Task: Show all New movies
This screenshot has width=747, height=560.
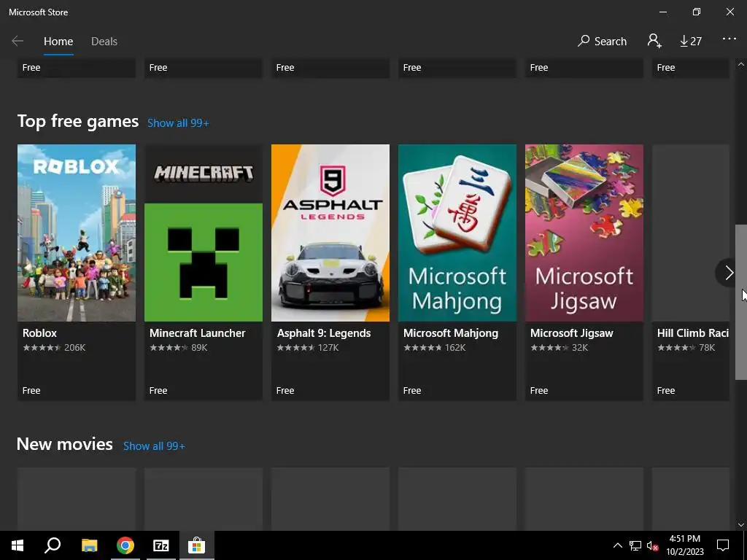Action: (x=154, y=446)
